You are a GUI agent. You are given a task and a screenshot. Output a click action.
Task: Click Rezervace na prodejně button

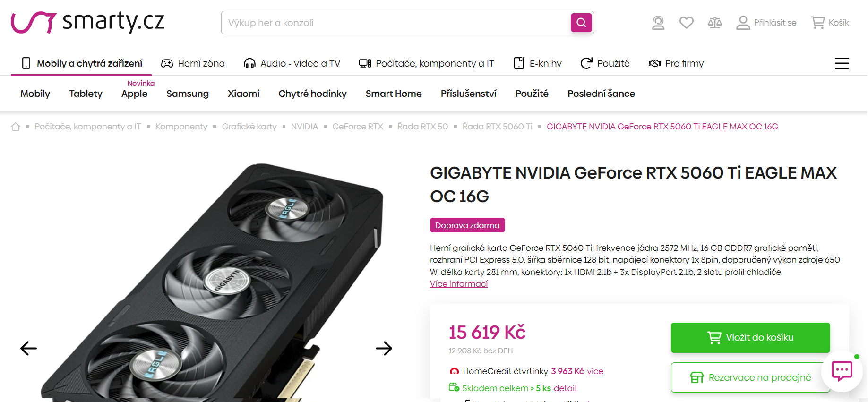[750, 377]
